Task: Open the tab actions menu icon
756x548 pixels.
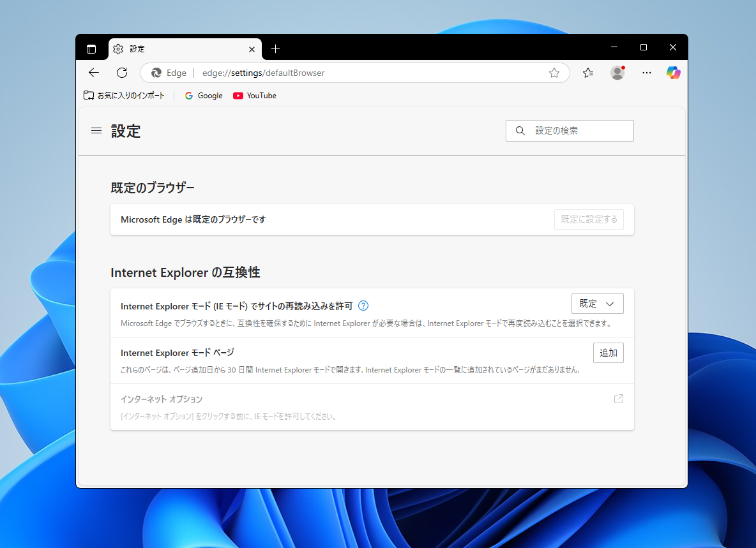Action: pyautogui.click(x=91, y=49)
